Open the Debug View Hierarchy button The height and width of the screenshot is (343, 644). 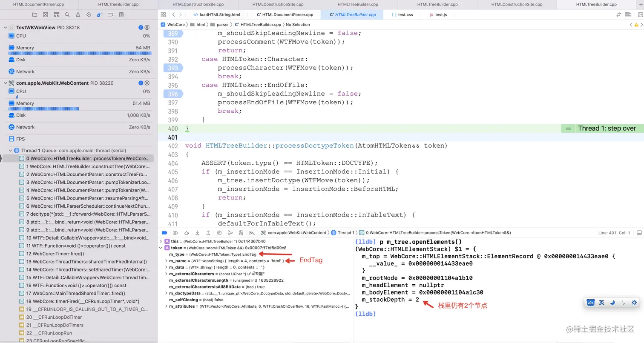[x=219, y=233]
